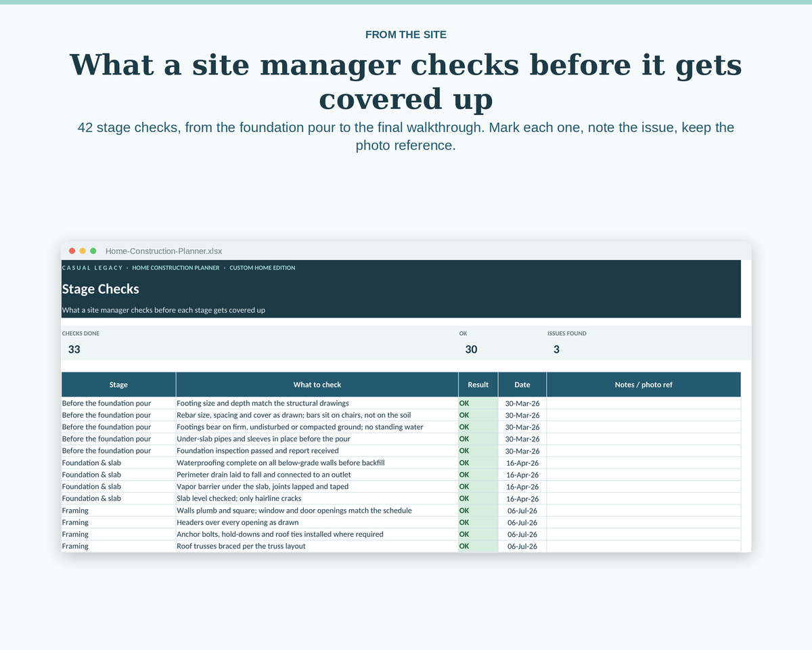Screen dimensions: 812x650
Task: Click the 06-Jul-26 date in the Anchor bolts row
Action: click(522, 534)
